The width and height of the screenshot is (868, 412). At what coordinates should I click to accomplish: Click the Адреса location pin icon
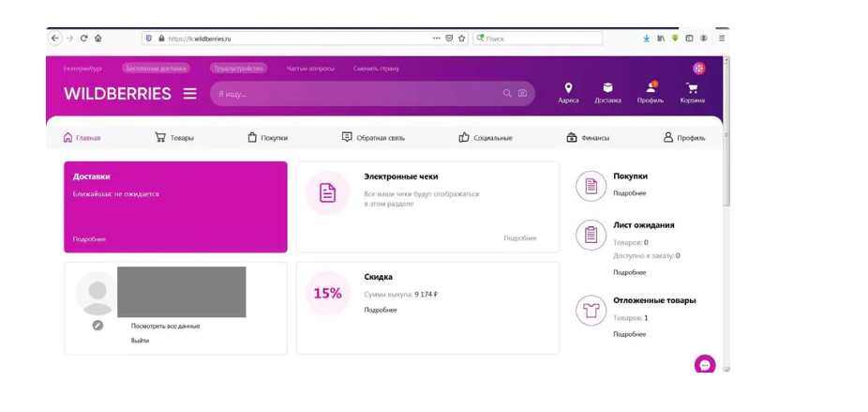(568, 88)
